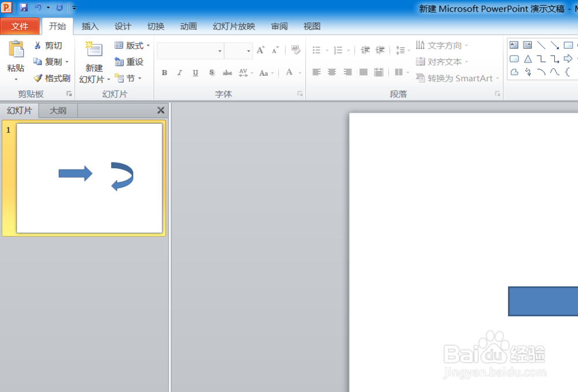Screen dimensions: 578x392
Task: Open the 版式 (Layout) dropdown
Action: (132, 45)
